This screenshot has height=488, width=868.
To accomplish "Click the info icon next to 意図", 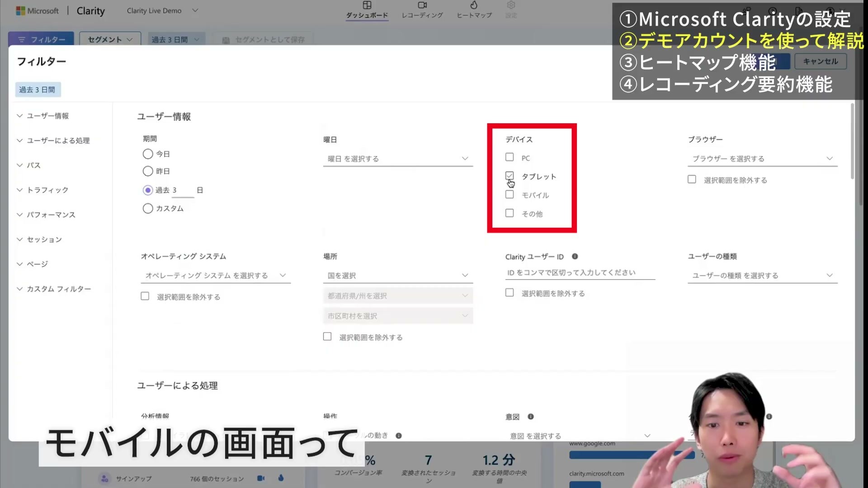I will (531, 417).
